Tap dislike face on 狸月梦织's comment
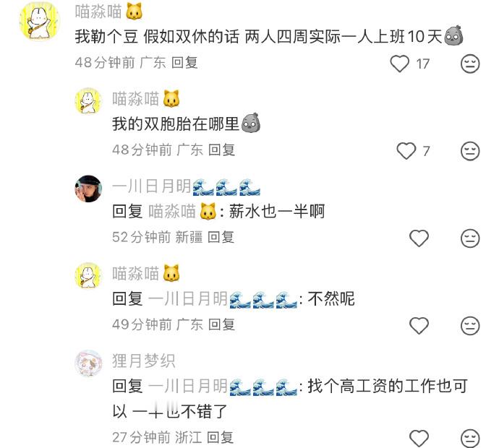This screenshot has width=499, height=448. 470,438
